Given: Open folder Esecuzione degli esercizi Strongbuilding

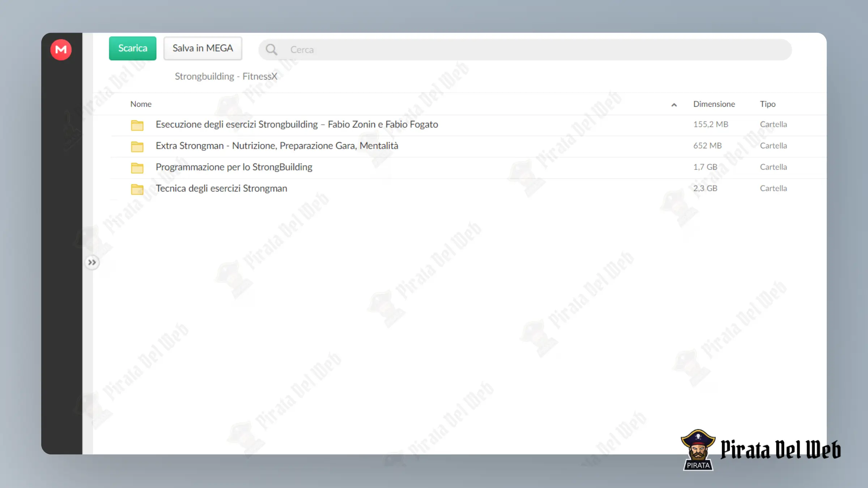Looking at the screenshot, I should coord(297,124).
